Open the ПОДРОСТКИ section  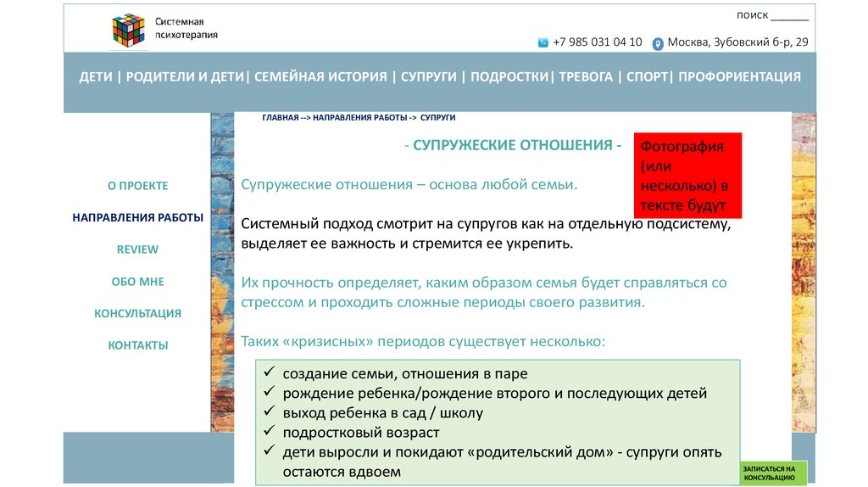coord(509,77)
